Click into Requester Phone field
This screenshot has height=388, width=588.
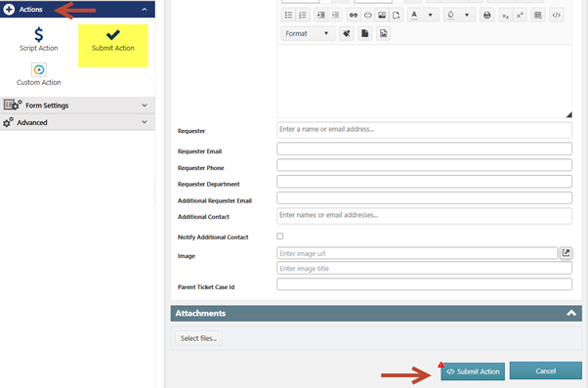click(x=424, y=165)
